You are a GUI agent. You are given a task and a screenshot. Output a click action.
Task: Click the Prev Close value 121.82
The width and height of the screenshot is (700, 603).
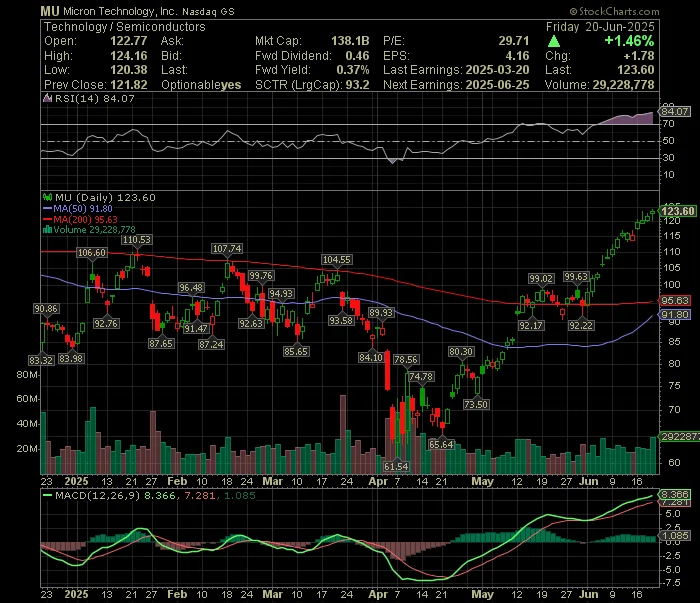[x=129, y=85]
